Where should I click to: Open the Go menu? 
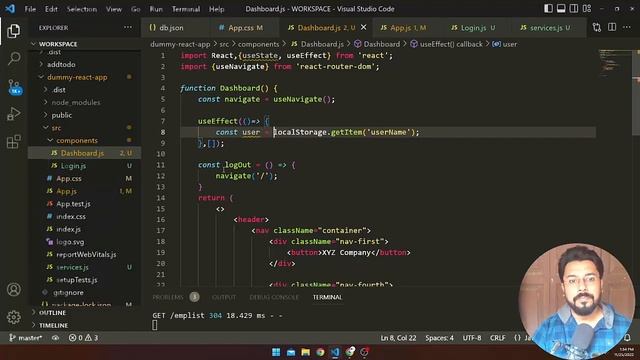click(x=136, y=9)
